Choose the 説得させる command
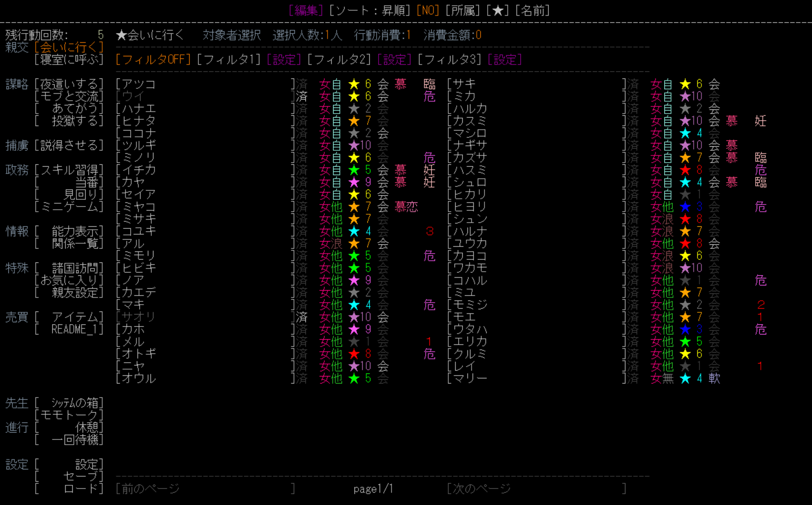Screen dimensions: 812x505 click(x=69, y=146)
